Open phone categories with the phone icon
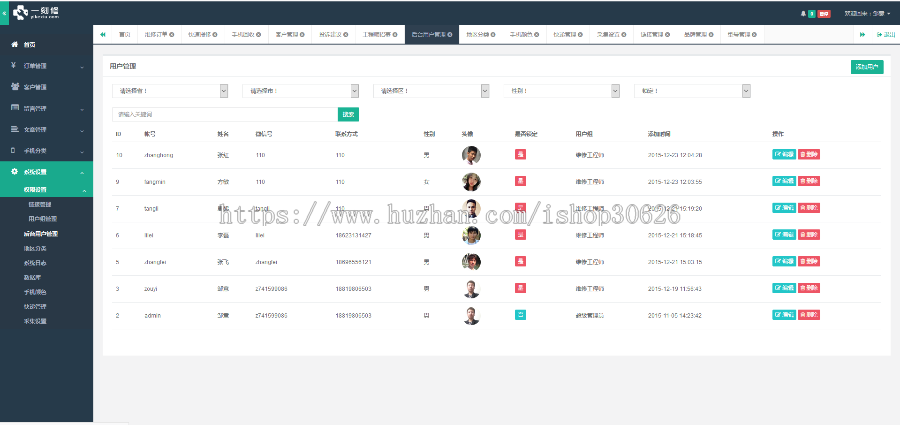This screenshot has width=900, height=425. tap(14, 150)
